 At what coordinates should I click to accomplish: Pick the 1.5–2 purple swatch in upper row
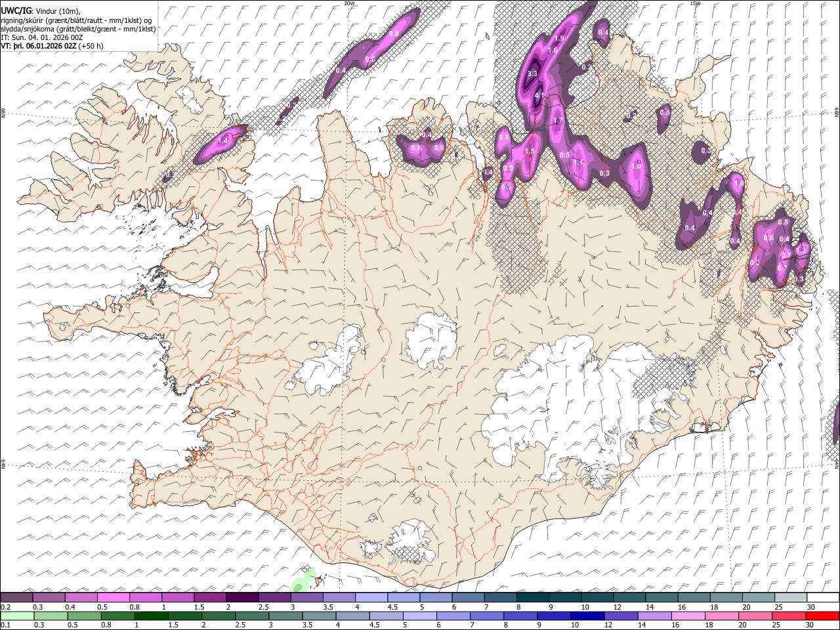click(210, 597)
